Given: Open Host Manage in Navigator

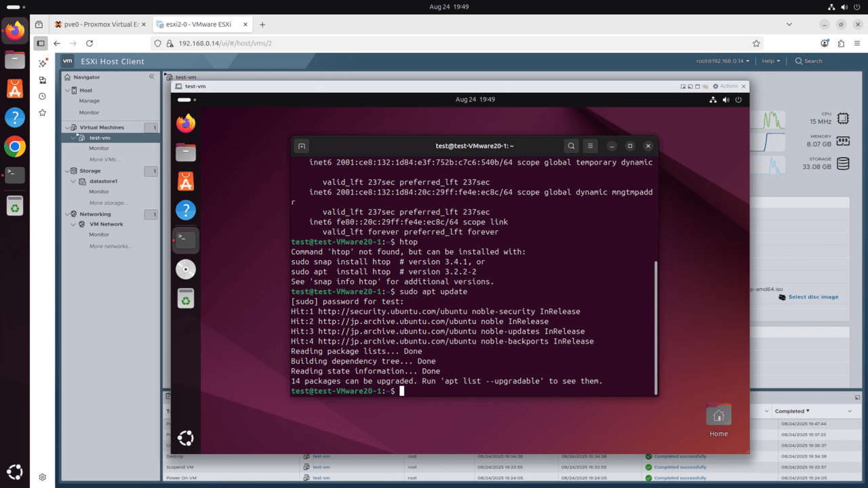Looking at the screenshot, I should (x=90, y=101).
